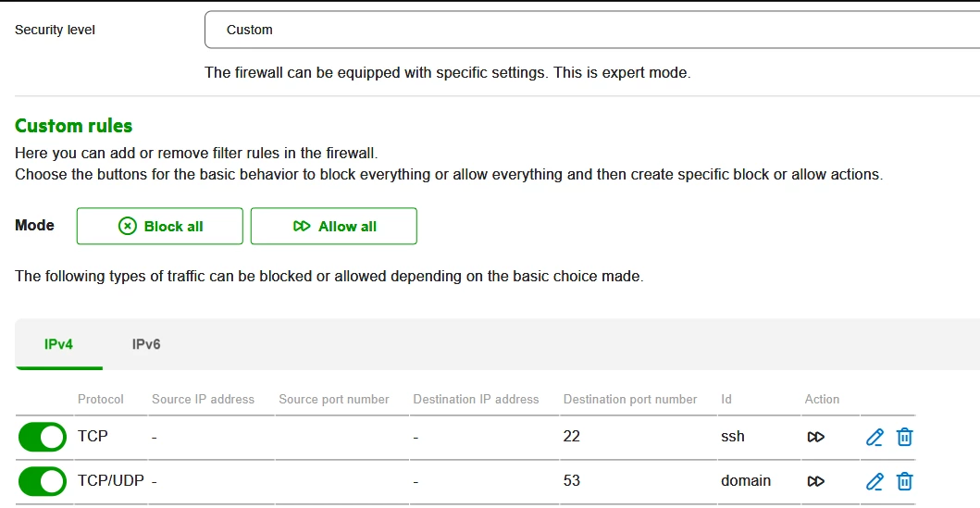Delete the domain rule with trash icon
The height and width of the screenshot is (508, 980).
click(905, 481)
